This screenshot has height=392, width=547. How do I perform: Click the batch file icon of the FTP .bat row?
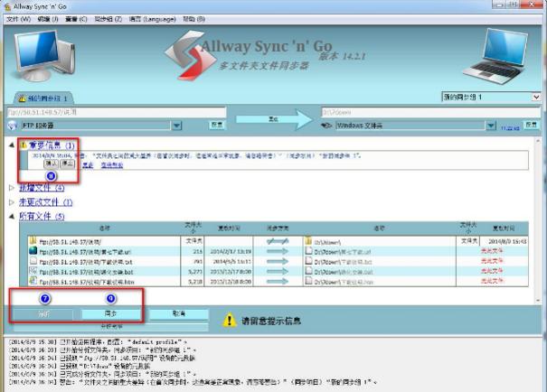tap(33, 271)
